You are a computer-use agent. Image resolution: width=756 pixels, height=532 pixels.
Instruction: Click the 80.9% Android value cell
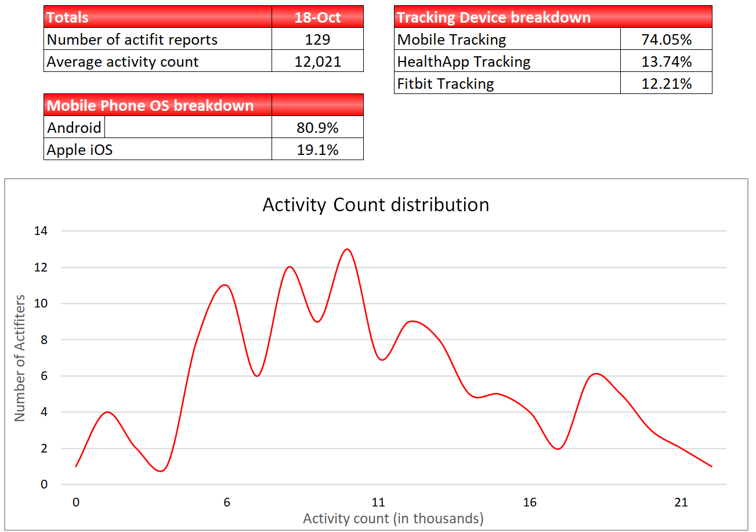coord(317,127)
